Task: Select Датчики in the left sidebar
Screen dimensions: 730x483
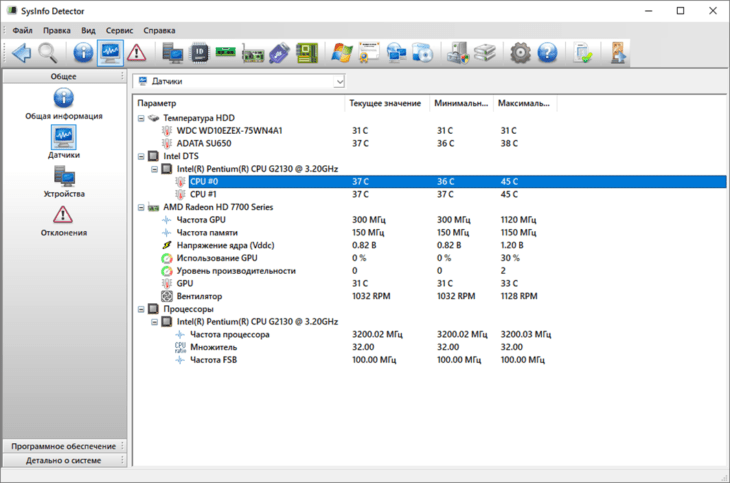Action: click(64, 143)
